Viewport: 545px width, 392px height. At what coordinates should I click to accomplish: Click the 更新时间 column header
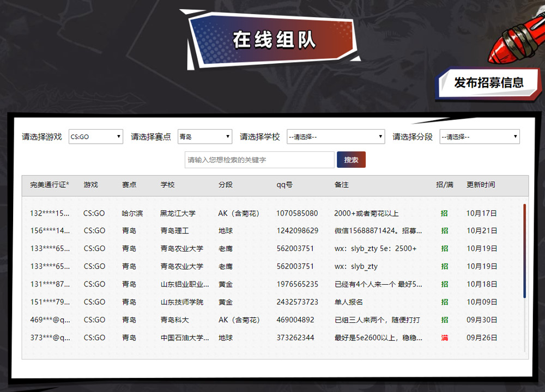click(x=481, y=185)
